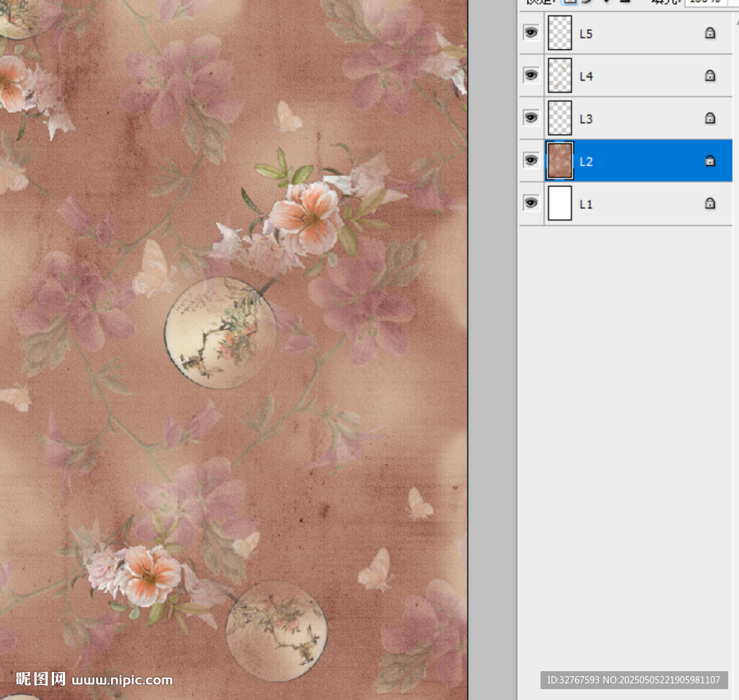The image size is (739, 700).
Task: Toggle the L1 layer visibility eye
Action: click(x=531, y=203)
